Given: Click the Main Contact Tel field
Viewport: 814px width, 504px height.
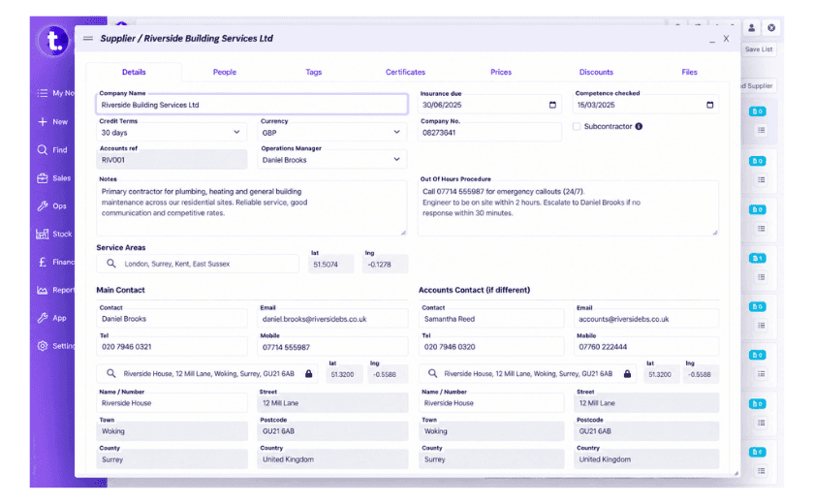Looking at the screenshot, I should (x=172, y=347).
